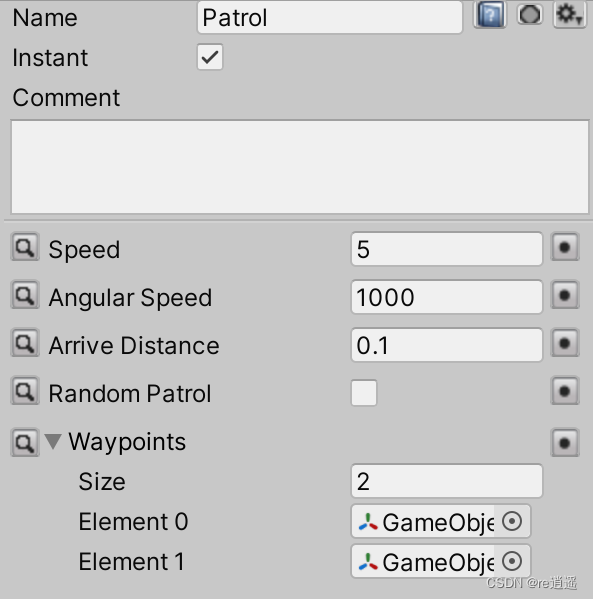Image resolution: width=593 pixels, height=599 pixels.
Task: Click the task color circle icon
Action: tap(530, 15)
